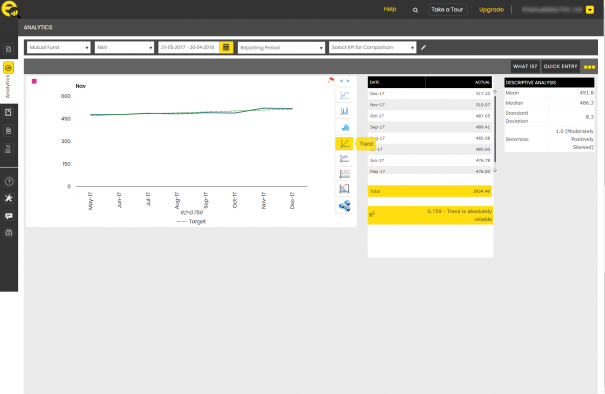Switch to the line chart view

pos(344,95)
